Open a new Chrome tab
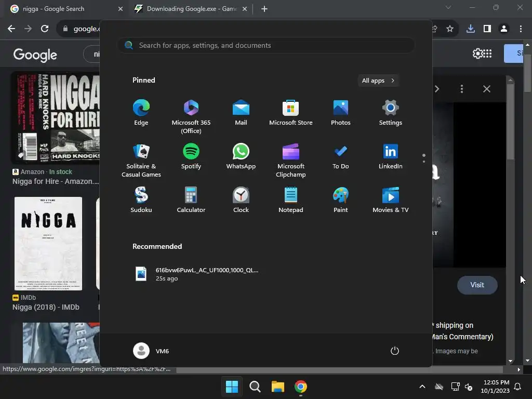 click(264, 9)
